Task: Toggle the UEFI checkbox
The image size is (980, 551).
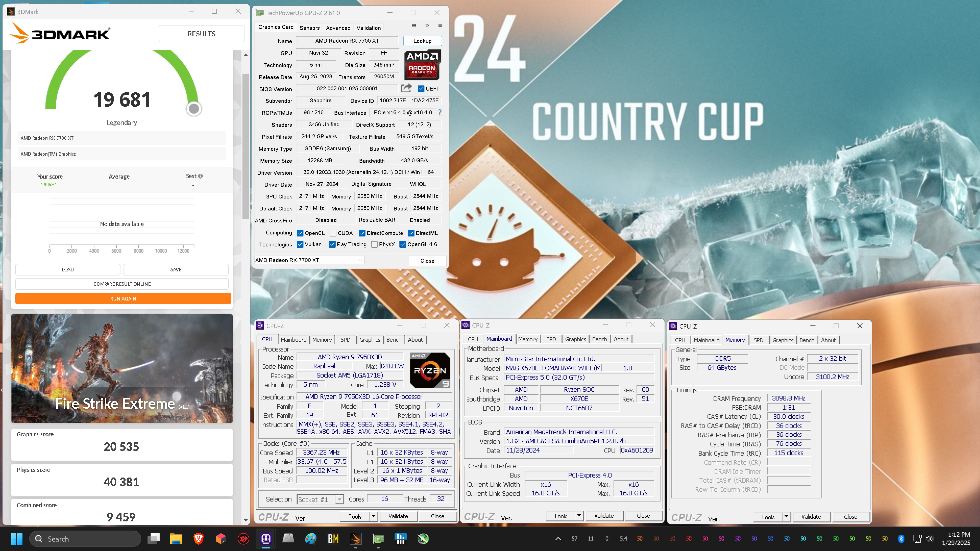Action: pos(421,89)
